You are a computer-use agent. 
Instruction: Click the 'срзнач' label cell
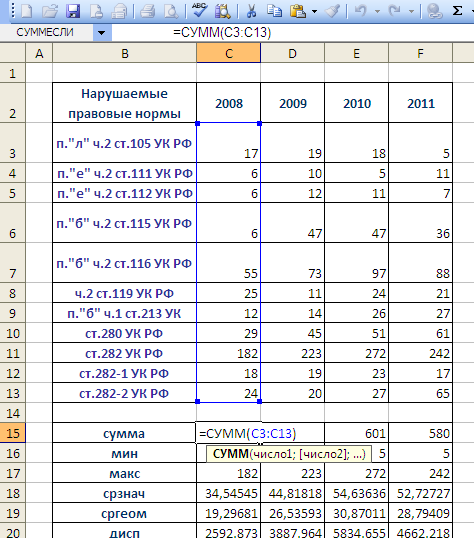[125, 493]
